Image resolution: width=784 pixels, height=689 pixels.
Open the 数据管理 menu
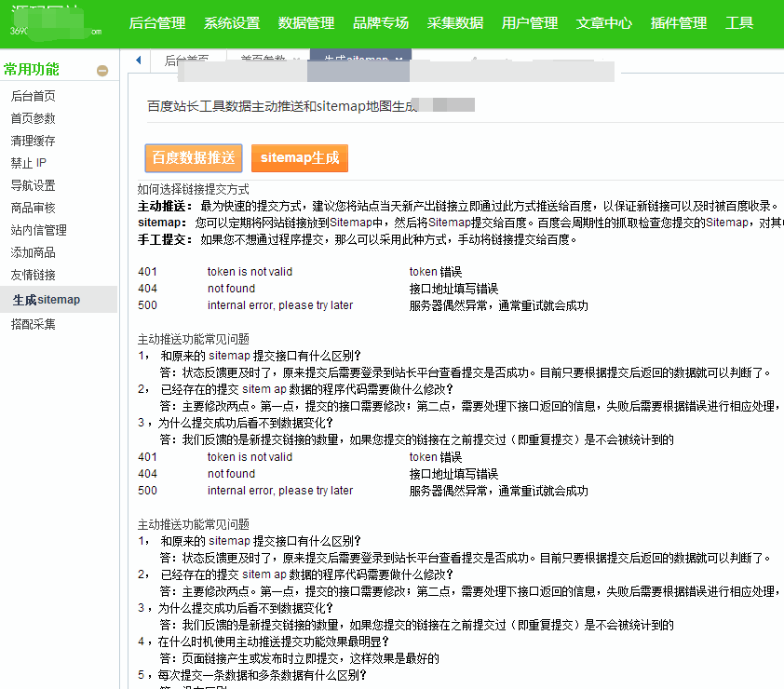click(x=304, y=23)
